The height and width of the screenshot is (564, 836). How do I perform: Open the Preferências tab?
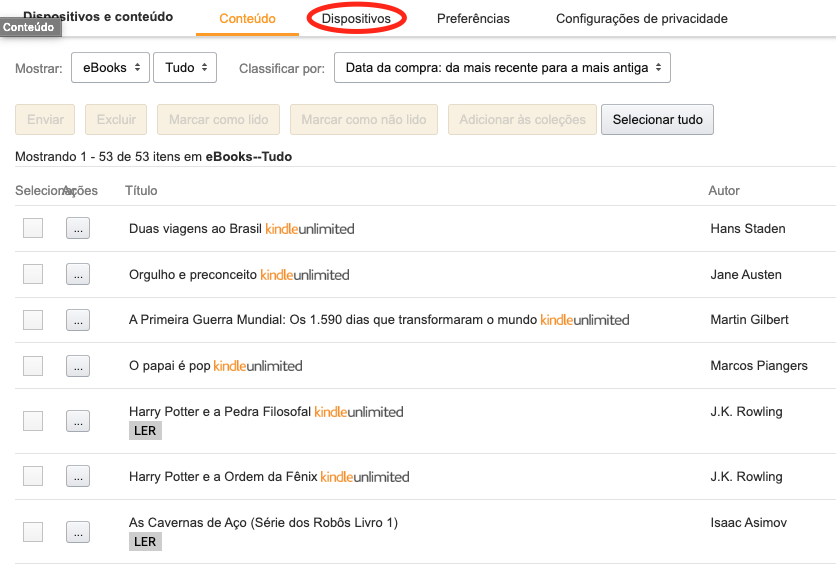(x=473, y=19)
